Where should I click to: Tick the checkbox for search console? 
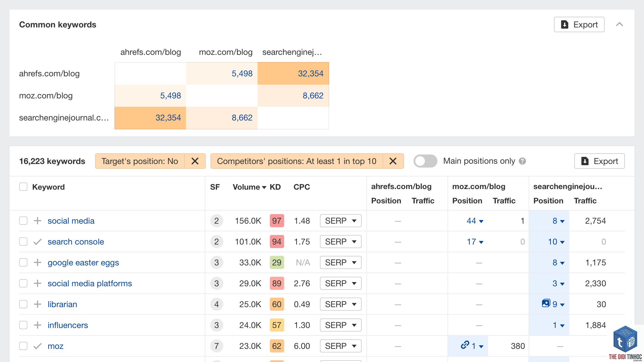[23, 242]
